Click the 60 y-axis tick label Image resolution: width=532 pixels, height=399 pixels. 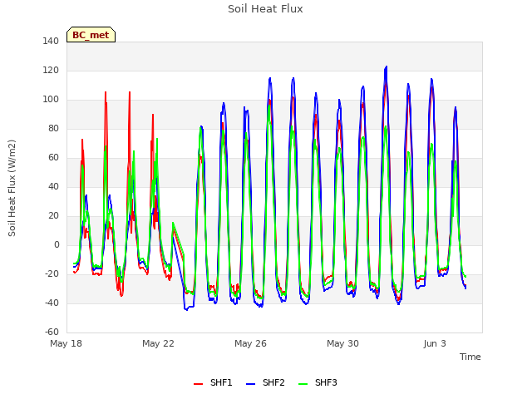53,157
